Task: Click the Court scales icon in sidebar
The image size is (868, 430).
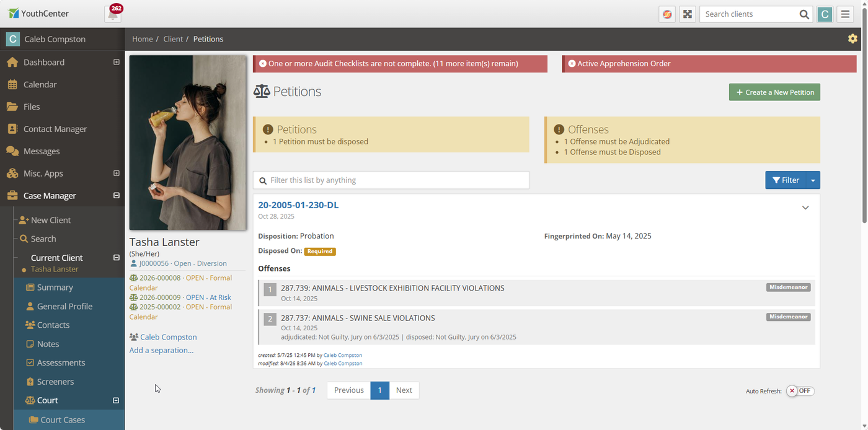Action: 30,400
